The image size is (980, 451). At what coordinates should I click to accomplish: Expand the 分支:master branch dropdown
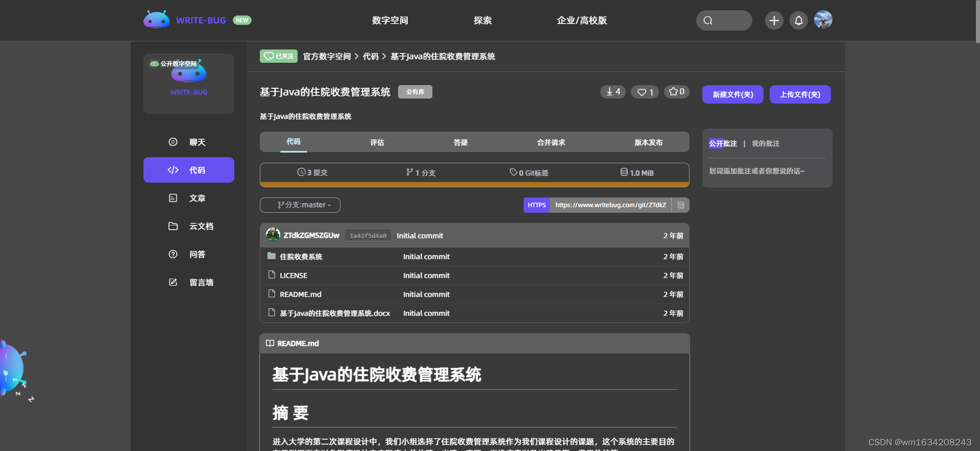coord(300,205)
